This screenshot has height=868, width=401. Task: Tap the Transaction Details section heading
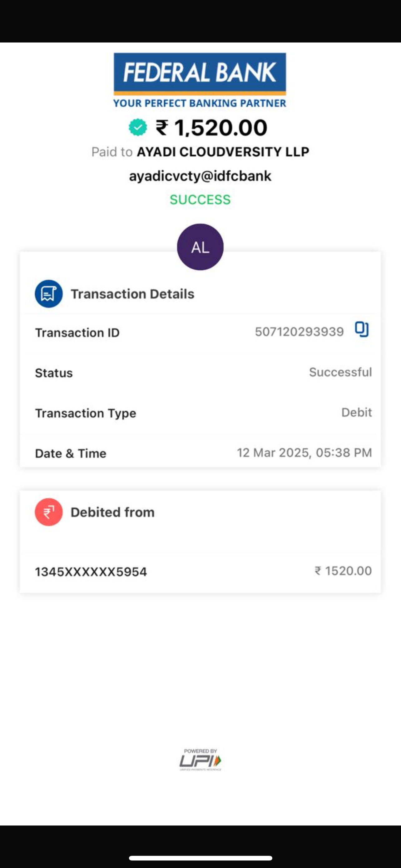[x=132, y=294]
